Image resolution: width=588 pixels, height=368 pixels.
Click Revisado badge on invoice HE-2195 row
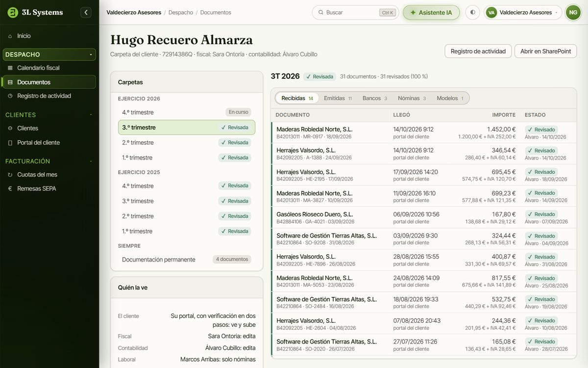541,172
